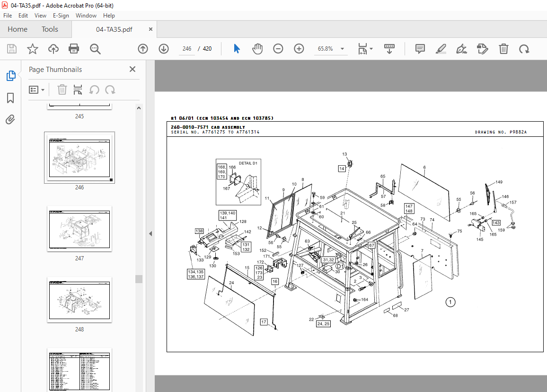The height and width of the screenshot is (392, 547).
Task: Select page 247 thumbnail
Action: click(79, 229)
